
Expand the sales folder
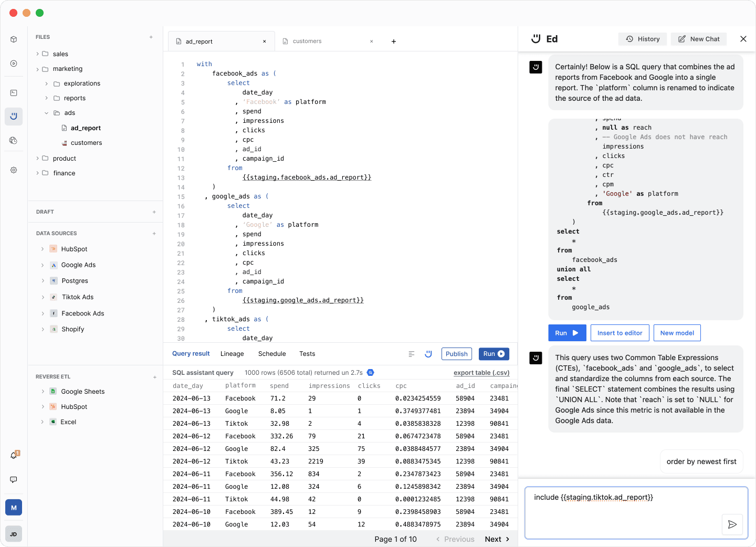(38, 54)
